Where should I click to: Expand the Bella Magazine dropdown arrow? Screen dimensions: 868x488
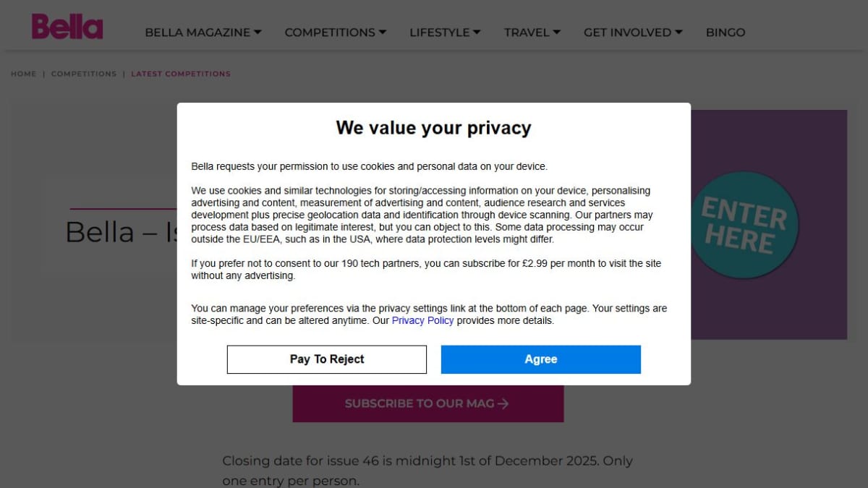point(258,33)
